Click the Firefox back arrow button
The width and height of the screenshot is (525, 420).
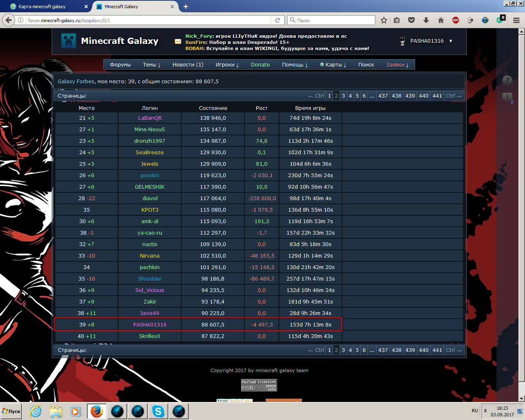8,20
